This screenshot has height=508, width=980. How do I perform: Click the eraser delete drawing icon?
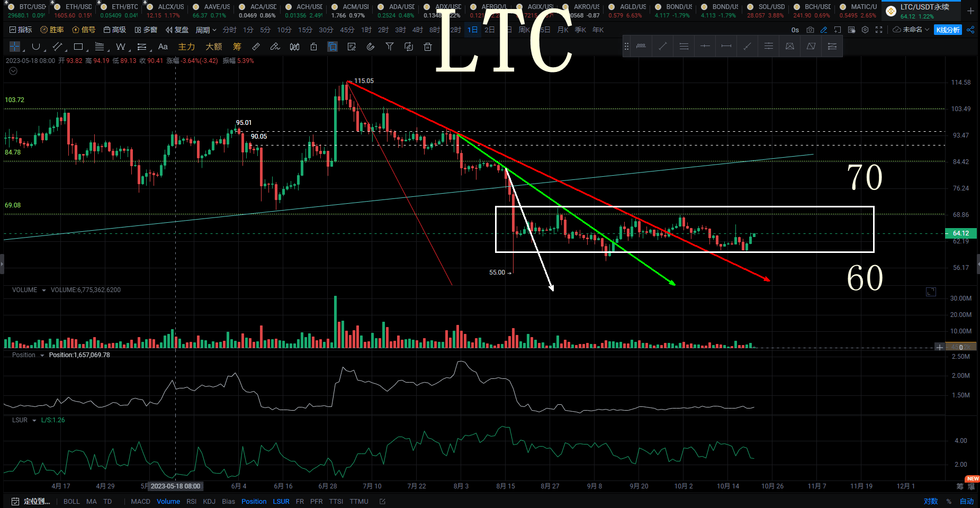pyautogui.click(x=427, y=47)
